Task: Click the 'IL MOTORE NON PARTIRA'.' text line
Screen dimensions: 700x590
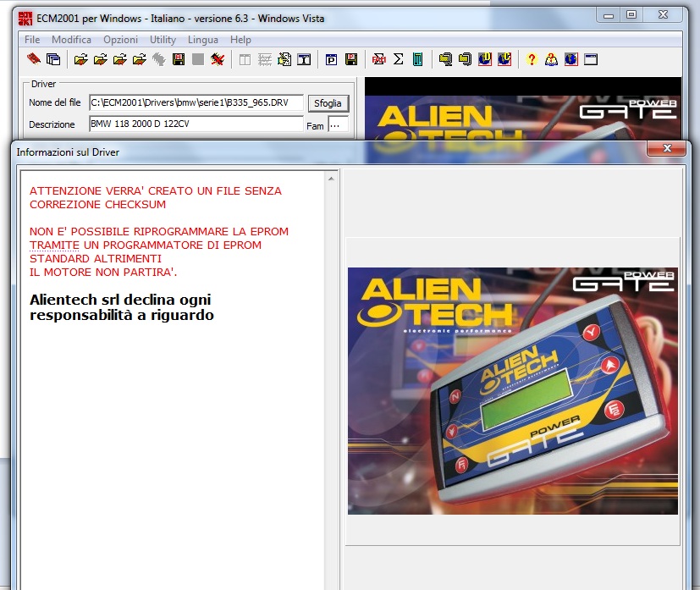Action: pos(103,273)
